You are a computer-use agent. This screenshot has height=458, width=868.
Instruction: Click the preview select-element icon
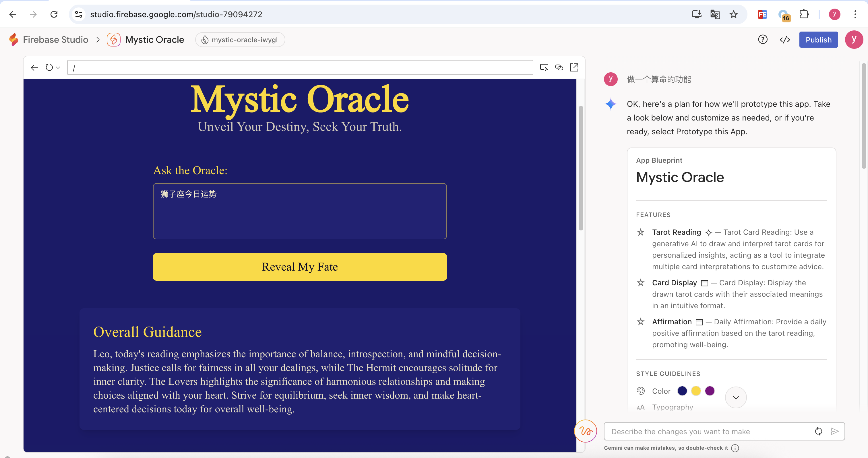click(x=544, y=68)
